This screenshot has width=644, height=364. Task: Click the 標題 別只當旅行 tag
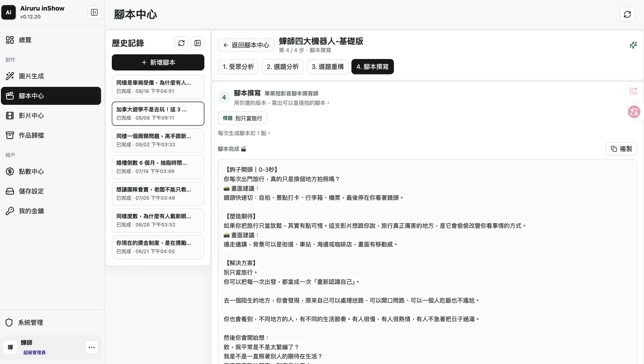(x=242, y=118)
